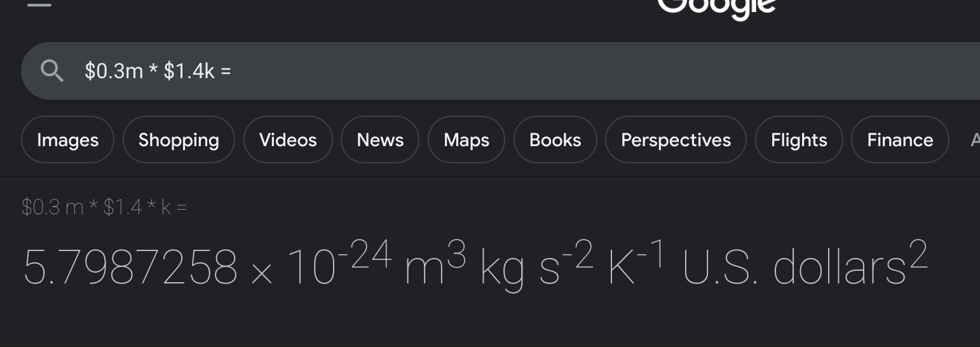Choose the Books filter chip
980x347 pixels.
[x=555, y=140]
